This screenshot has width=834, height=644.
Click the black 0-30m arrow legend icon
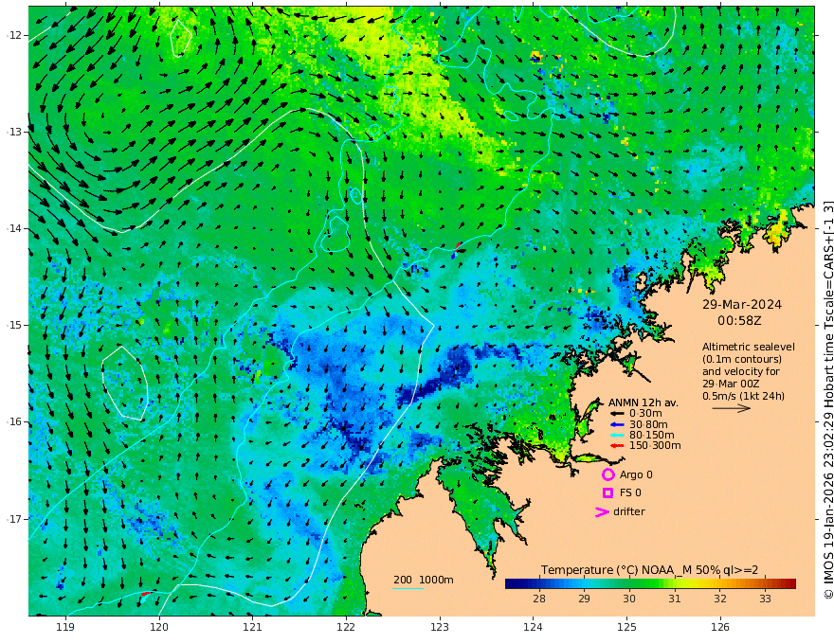point(617,414)
